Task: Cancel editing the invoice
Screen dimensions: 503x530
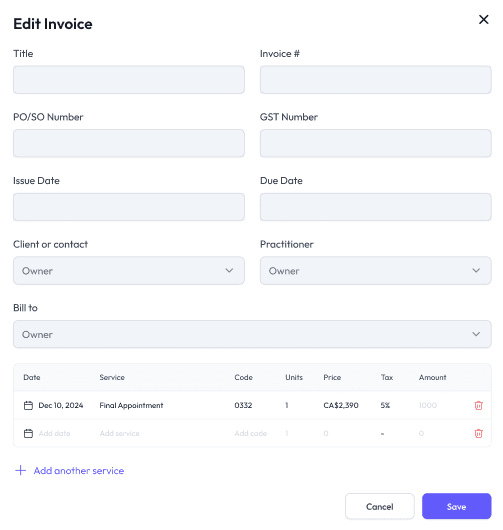Action: pos(380,506)
